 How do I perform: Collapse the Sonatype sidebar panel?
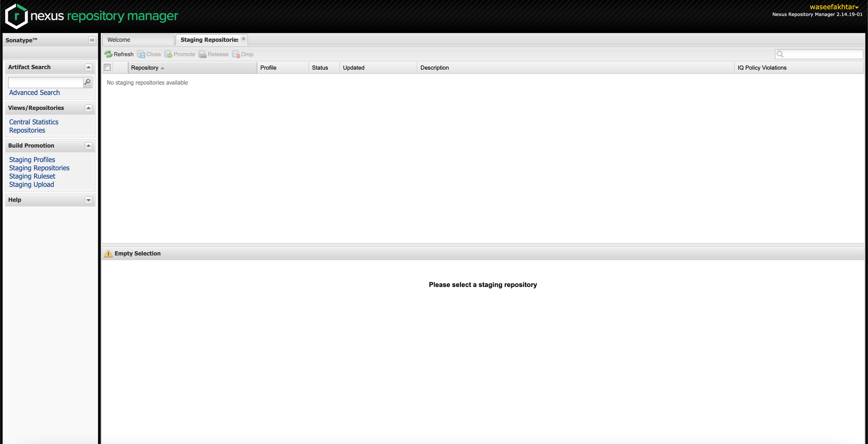tap(92, 40)
